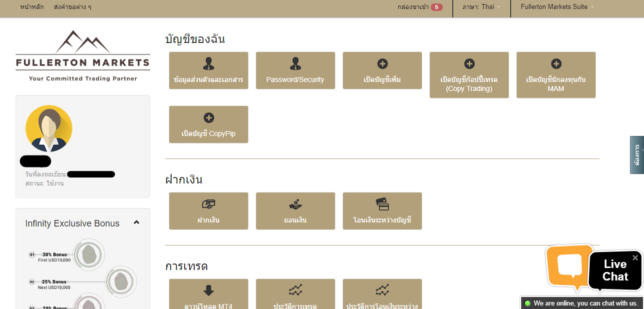
Task: Open the เปิดบัญชี CopyPip tile
Action: coord(209,124)
